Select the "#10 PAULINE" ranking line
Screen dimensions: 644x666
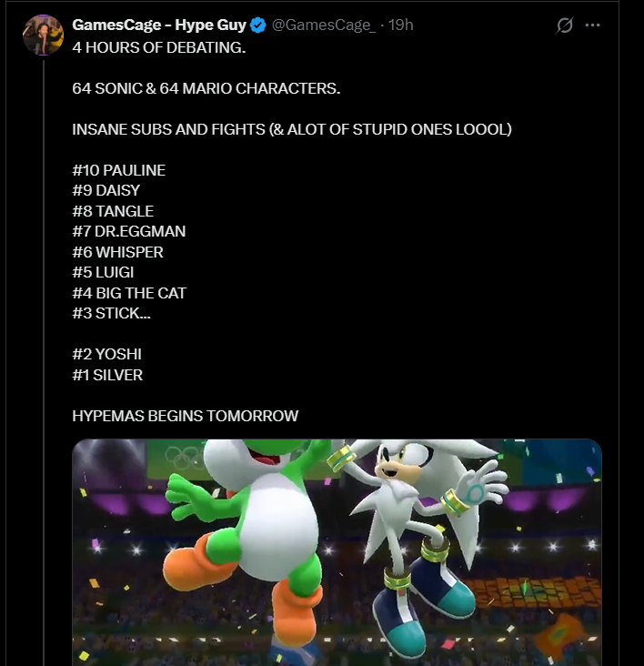119,170
